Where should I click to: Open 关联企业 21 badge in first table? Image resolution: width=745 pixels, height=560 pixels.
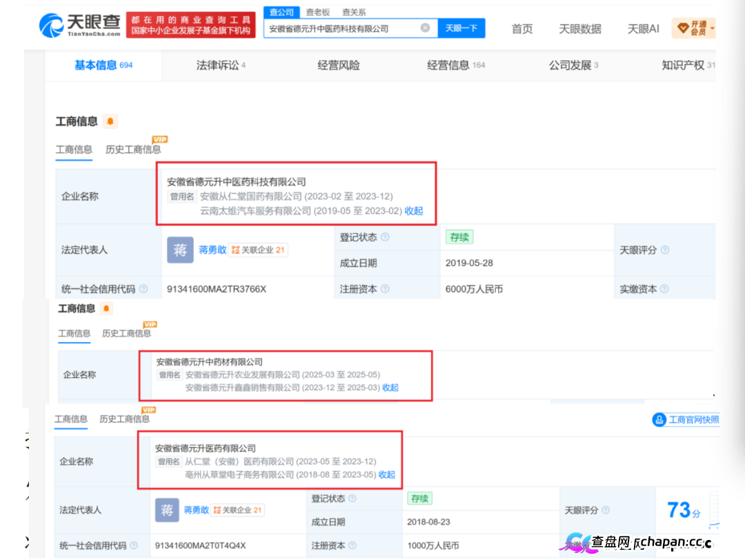tap(259, 250)
